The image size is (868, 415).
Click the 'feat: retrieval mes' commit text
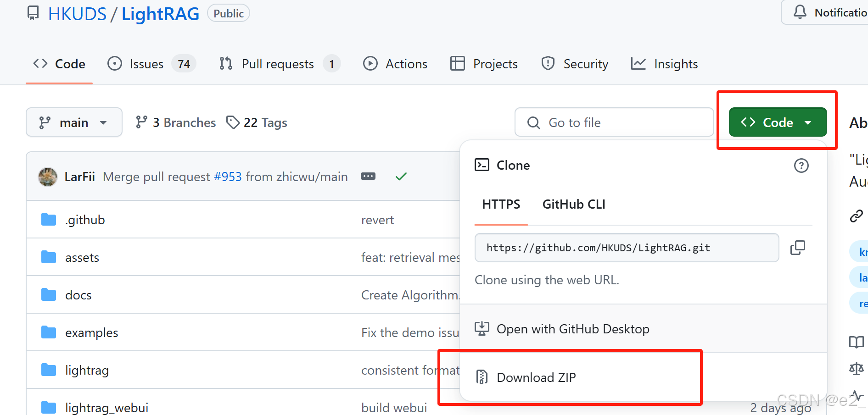(x=410, y=257)
